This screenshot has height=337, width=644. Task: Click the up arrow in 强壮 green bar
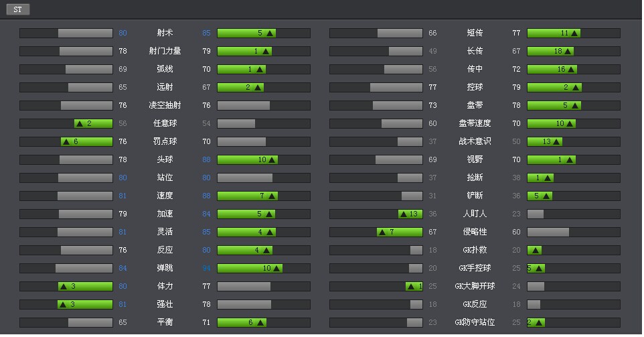(x=62, y=304)
